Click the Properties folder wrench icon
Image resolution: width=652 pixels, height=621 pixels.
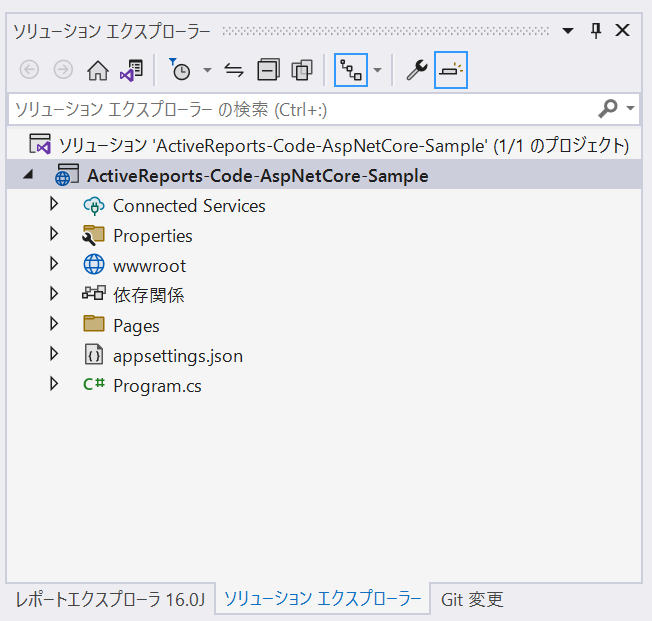(x=93, y=235)
